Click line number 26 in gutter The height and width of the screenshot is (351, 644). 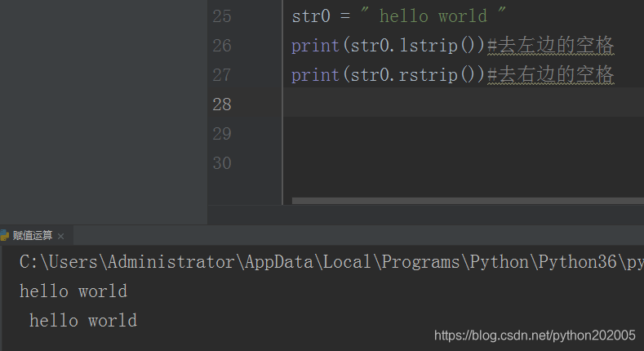pyautogui.click(x=222, y=46)
